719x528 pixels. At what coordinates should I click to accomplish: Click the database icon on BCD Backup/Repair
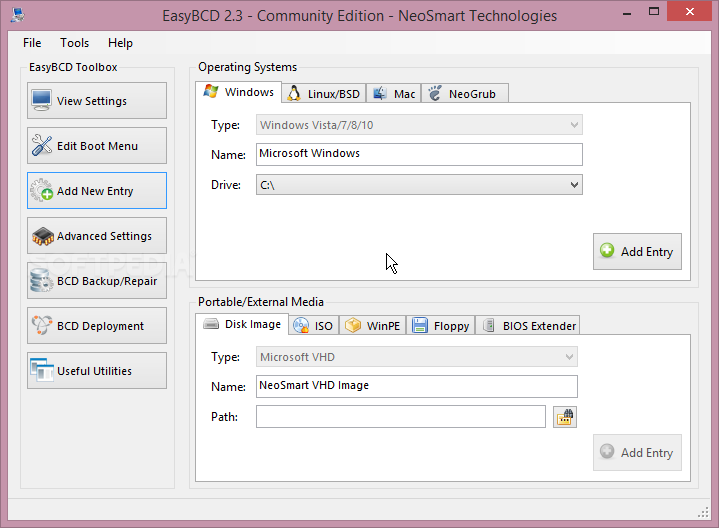point(41,280)
